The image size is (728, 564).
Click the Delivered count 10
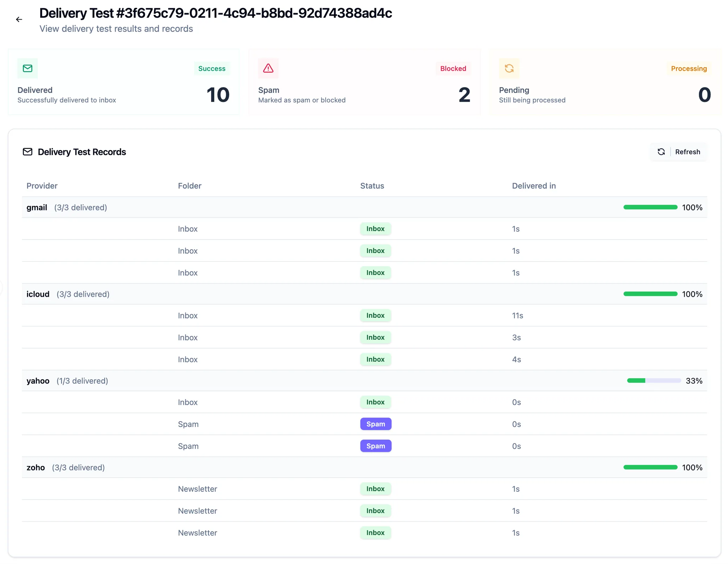[218, 95]
